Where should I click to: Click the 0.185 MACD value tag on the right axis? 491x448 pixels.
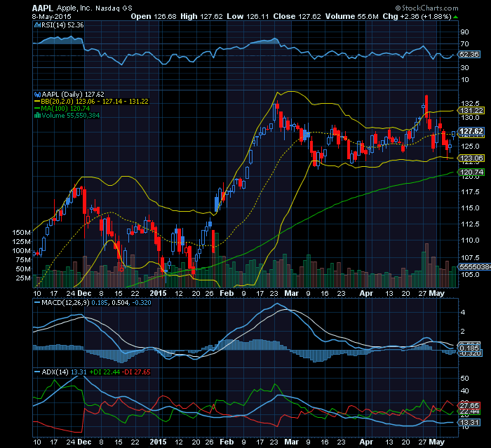469,348
